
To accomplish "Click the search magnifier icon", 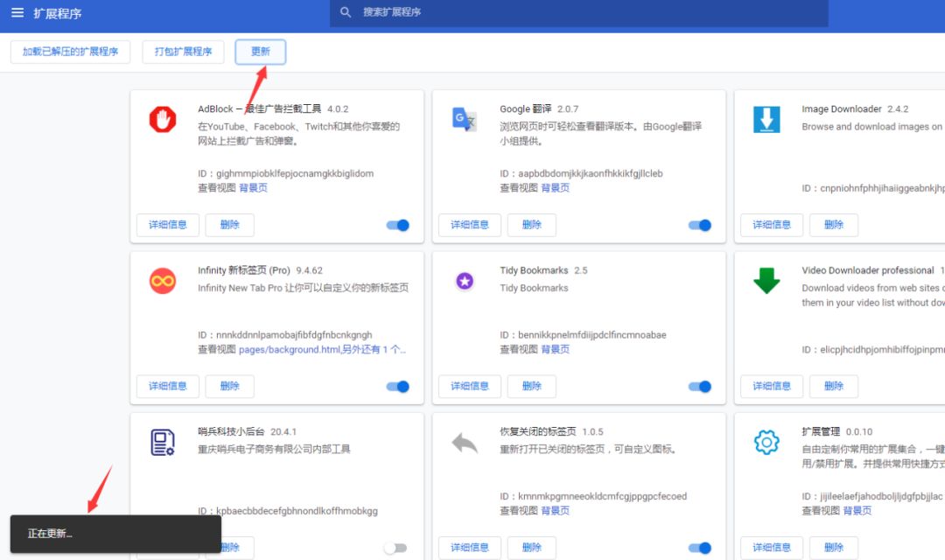I will tap(346, 12).
